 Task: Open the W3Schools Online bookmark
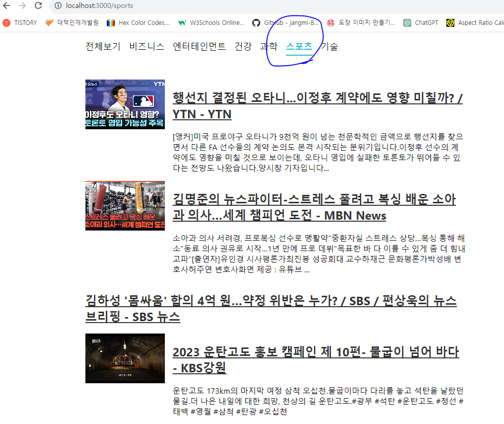pyautogui.click(x=212, y=23)
